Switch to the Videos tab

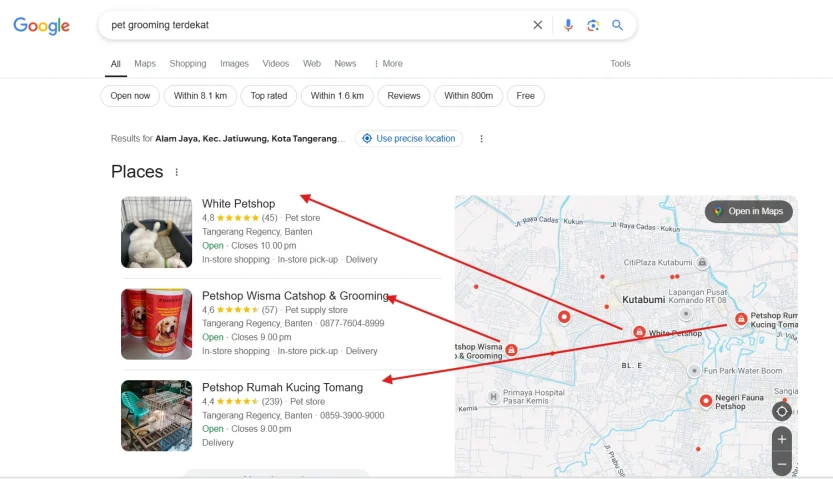[x=276, y=64]
